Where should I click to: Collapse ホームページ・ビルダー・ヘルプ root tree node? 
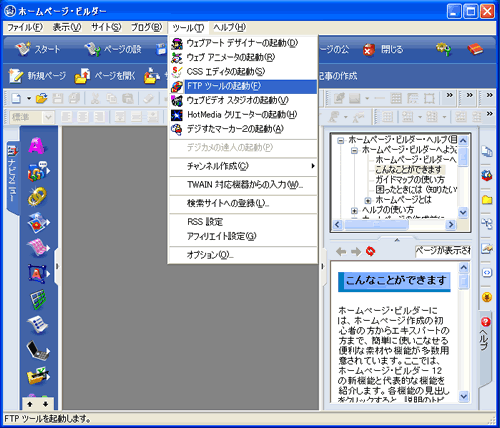point(340,140)
